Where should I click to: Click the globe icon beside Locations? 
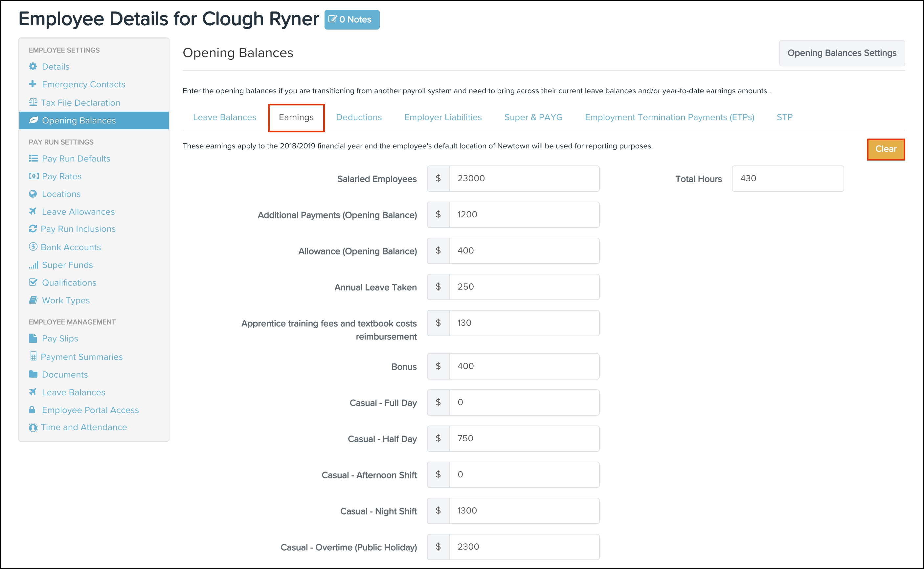pyautogui.click(x=33, y=194)
